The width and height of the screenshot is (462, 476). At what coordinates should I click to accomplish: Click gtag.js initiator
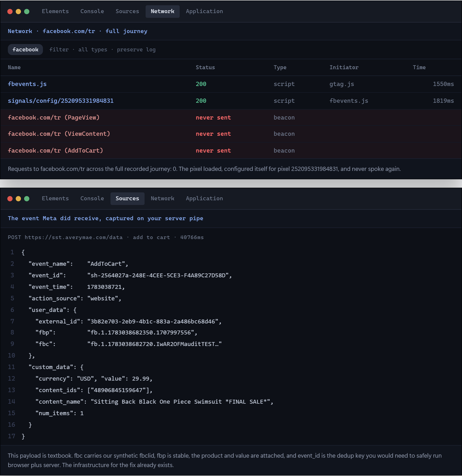342,84
